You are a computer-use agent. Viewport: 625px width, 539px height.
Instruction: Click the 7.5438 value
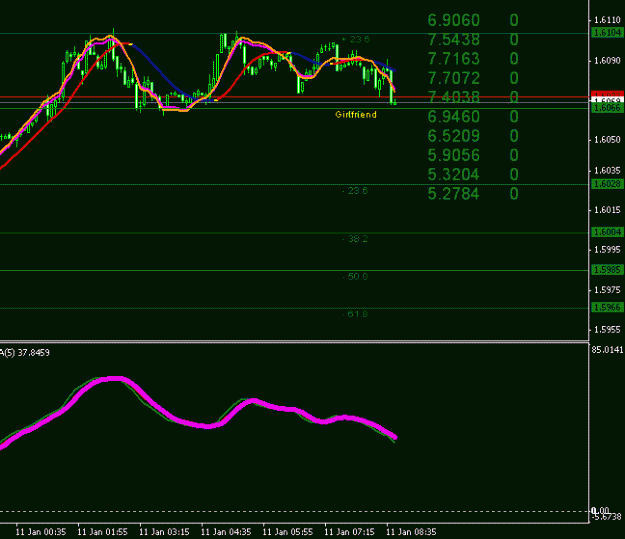pyautogui.click(x=454, y=39)
